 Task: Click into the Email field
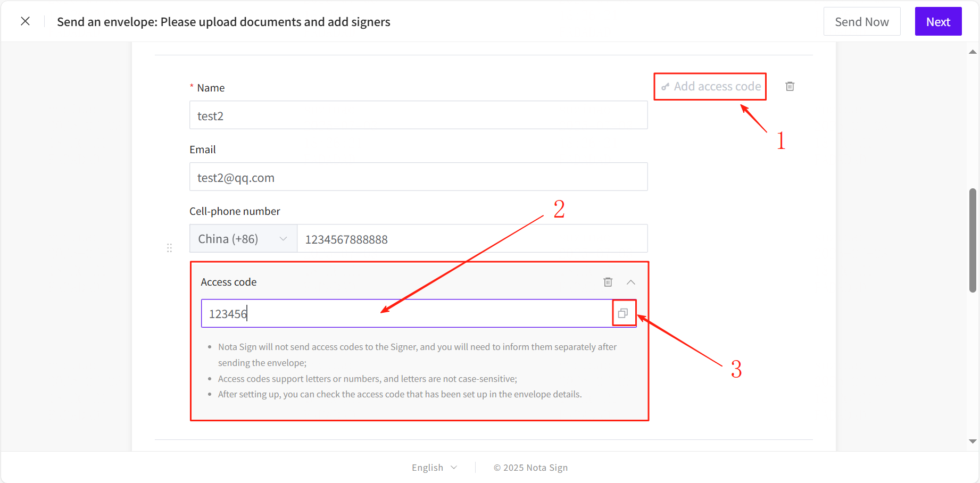click(x=418, y=177)
